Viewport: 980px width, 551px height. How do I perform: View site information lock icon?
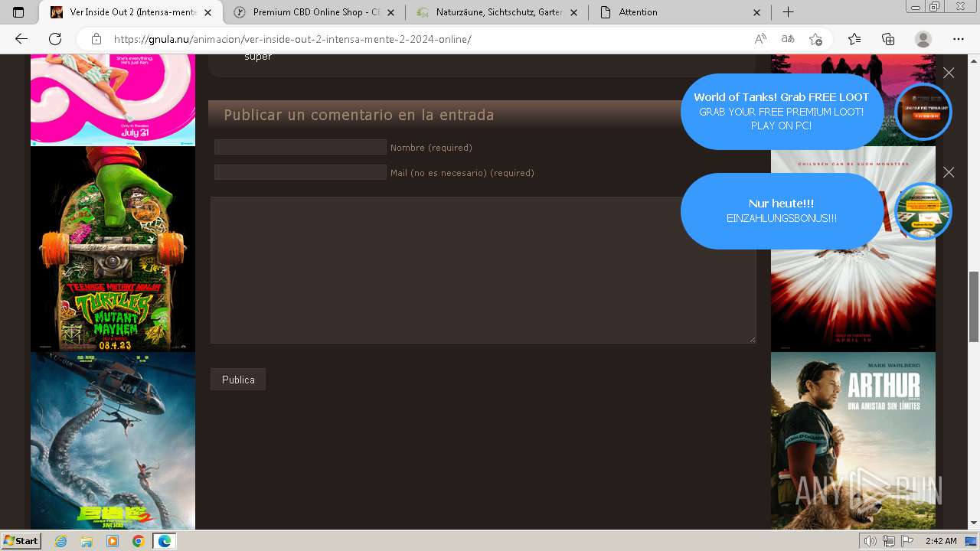pyautogui.click(x=96, y=39)
